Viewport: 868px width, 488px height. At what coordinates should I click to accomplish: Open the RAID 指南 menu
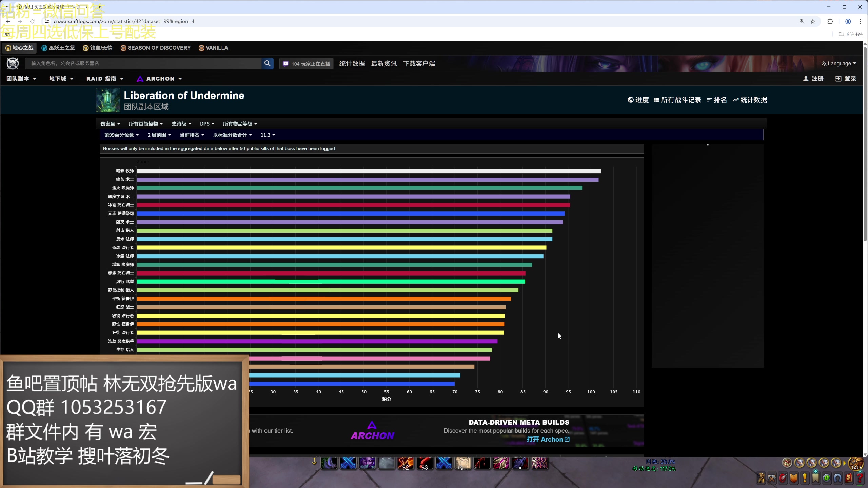(x=105, y=79)
